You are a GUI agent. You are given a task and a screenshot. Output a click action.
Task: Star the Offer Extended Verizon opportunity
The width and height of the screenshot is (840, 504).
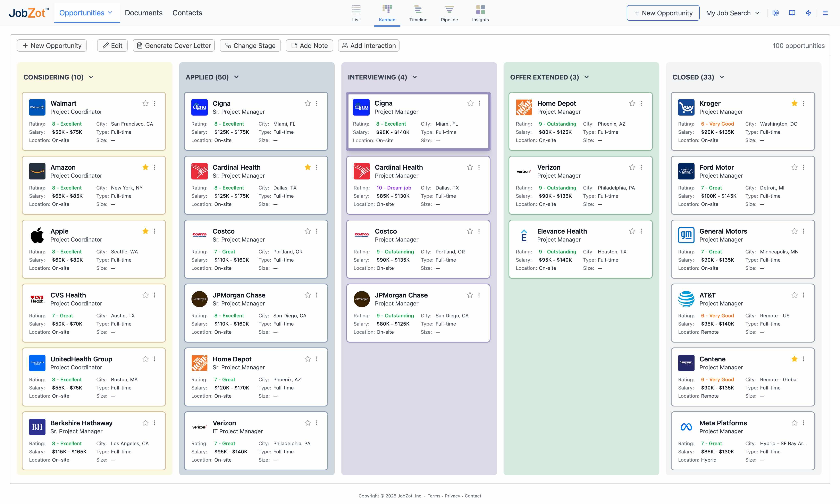click(632, 167)
